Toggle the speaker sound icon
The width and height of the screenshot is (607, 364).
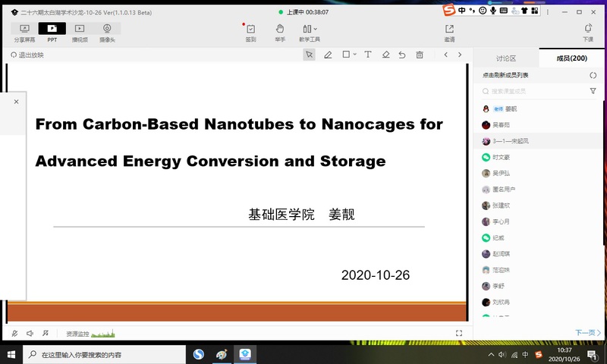click(30, 333)
